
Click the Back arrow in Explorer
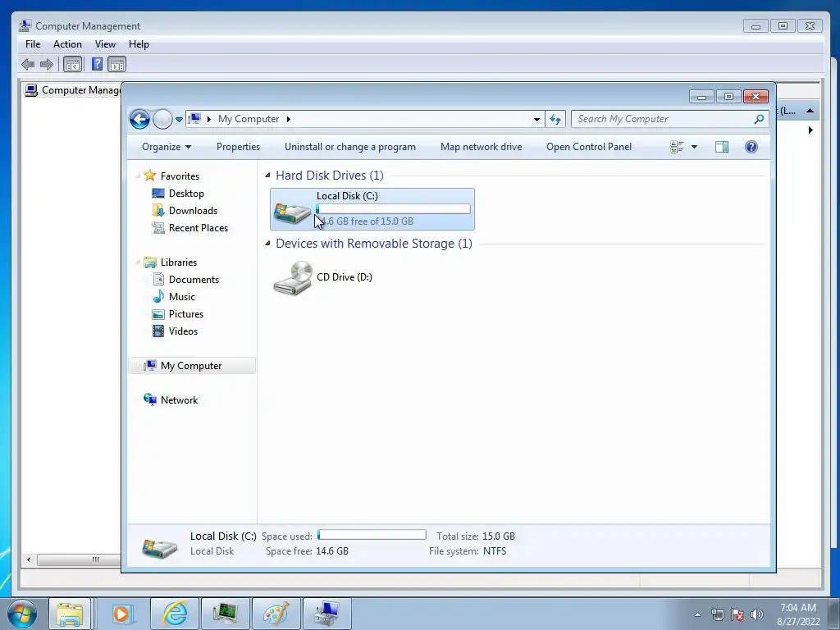pyautogui.click(x=139, y=119)
